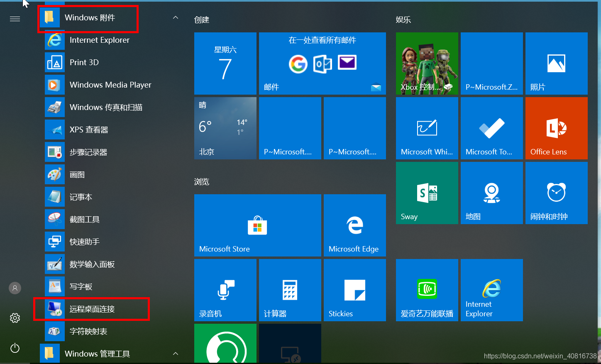
Task: Launch 数学输入面板 from the app list
Action: (114, 264)
